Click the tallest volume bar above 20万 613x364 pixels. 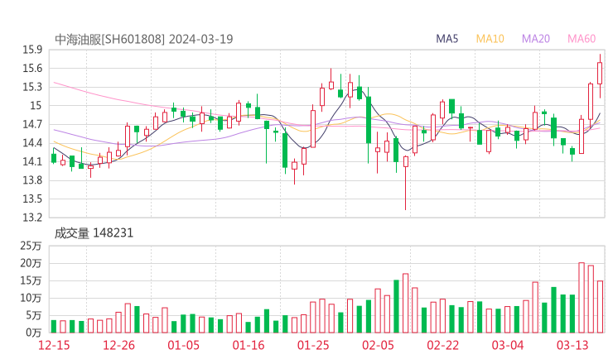coord(582,298)
